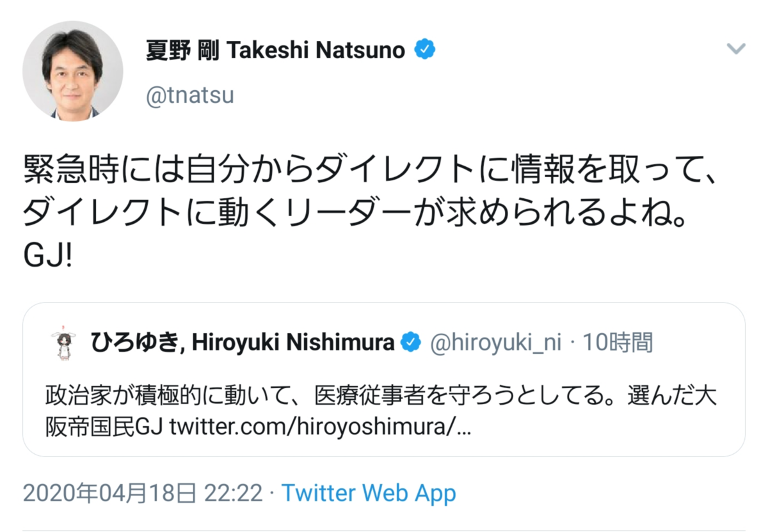Open Takeshi Natsuno's profile photo
The width and height of the screenshot is (768, 532).
[x=72, y=70]
